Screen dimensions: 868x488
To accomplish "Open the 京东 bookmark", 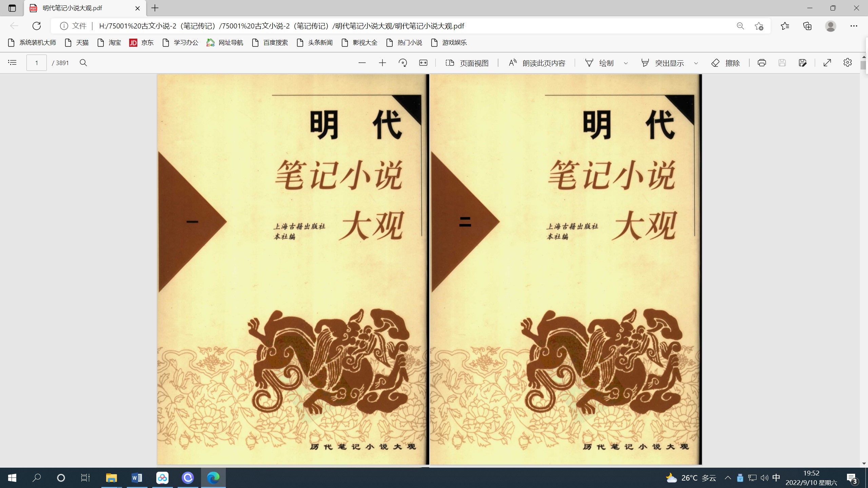I will point(142,43).
